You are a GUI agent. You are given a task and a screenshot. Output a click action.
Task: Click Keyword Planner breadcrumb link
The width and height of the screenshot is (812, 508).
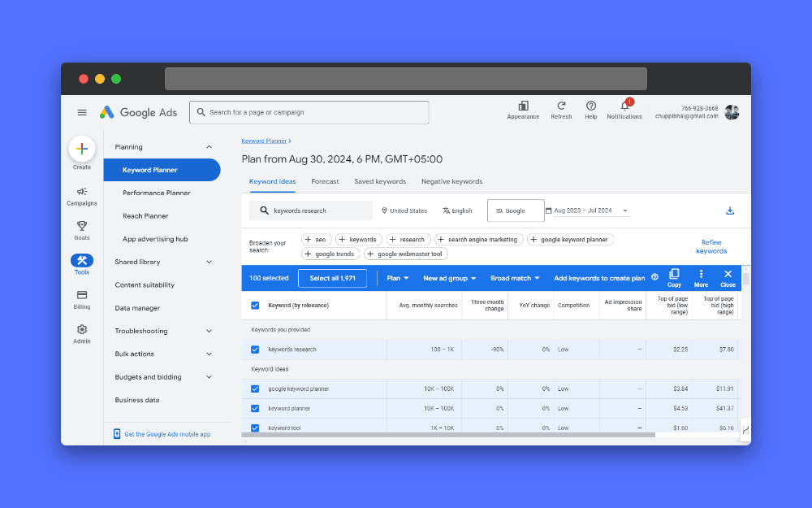coord(264,141)
